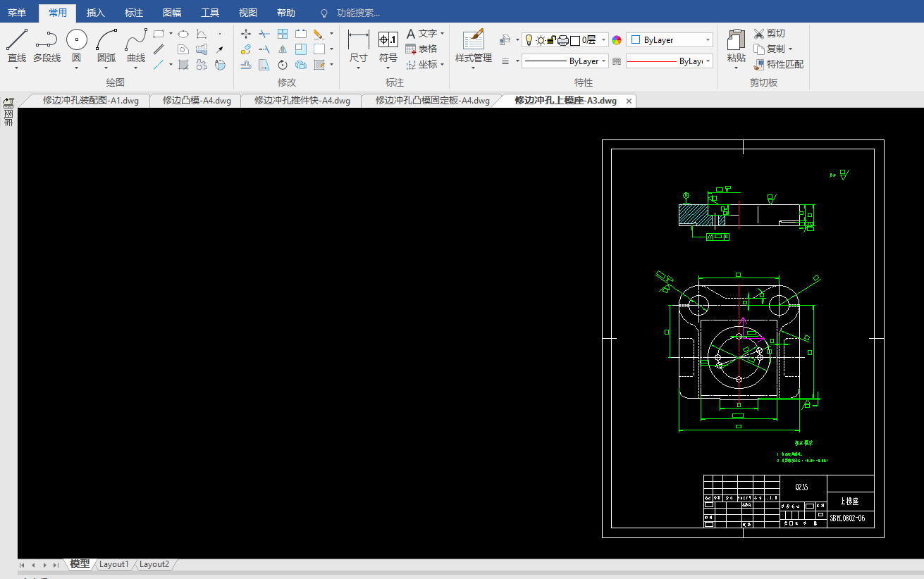This screenshot has height=579, width=924.
Task: Expand the 文字 text dropdown arrow
Action: 443,34
